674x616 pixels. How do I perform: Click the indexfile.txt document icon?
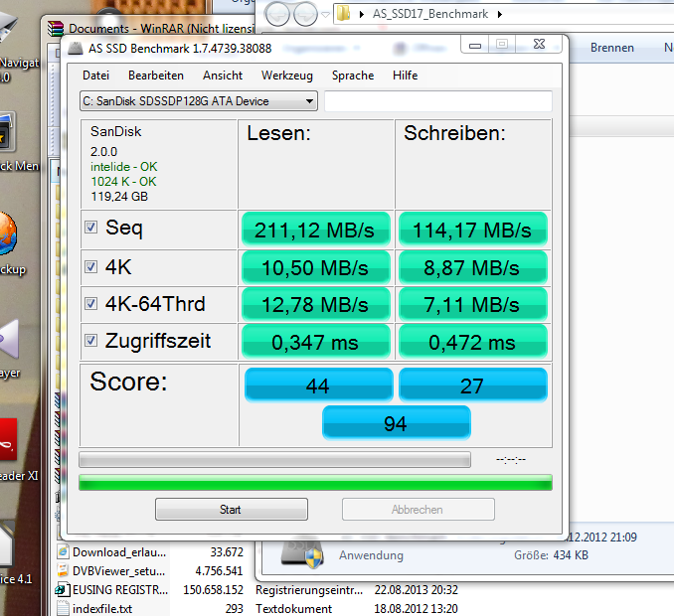[x=63, y=609]
